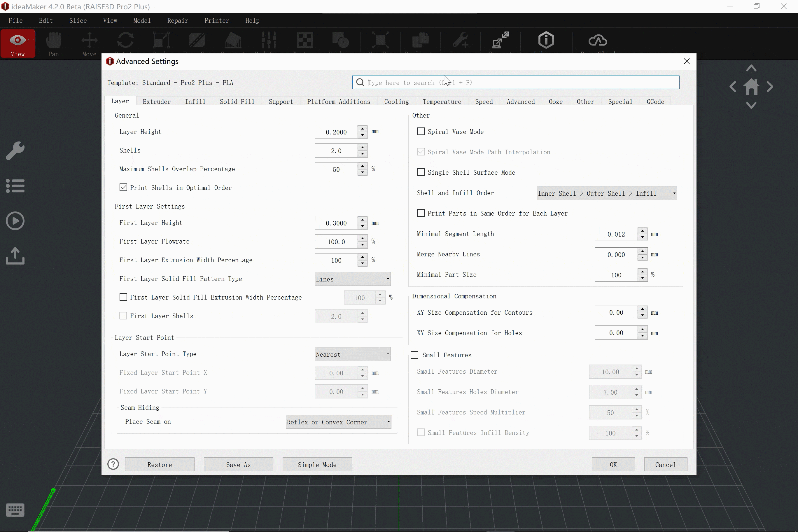Expand Layer Start Point Type dropdown
Image resolution: width=798 pixels, height=532 pixels.
(353, 354)
